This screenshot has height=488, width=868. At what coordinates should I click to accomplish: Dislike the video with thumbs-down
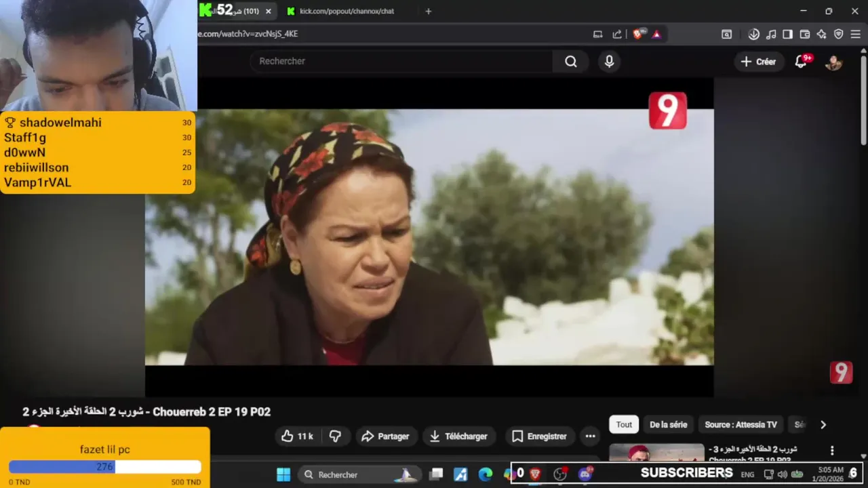coord(335,436)
